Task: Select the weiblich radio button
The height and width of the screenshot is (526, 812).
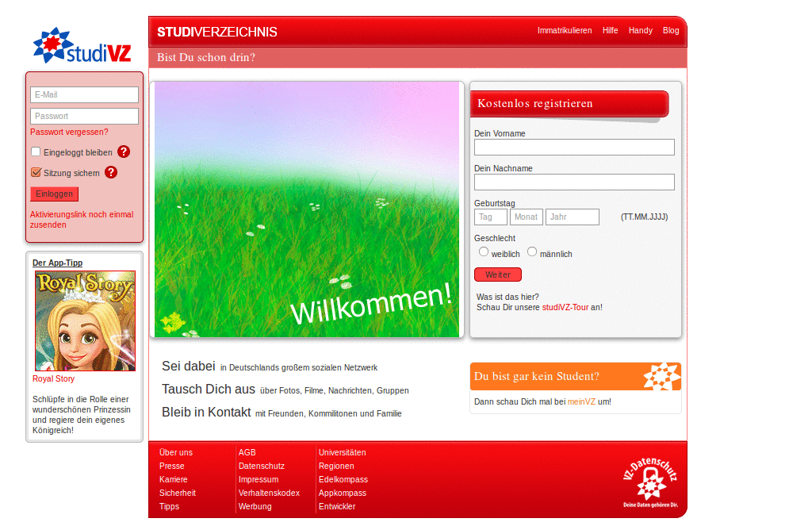Action: click(484, 251)
